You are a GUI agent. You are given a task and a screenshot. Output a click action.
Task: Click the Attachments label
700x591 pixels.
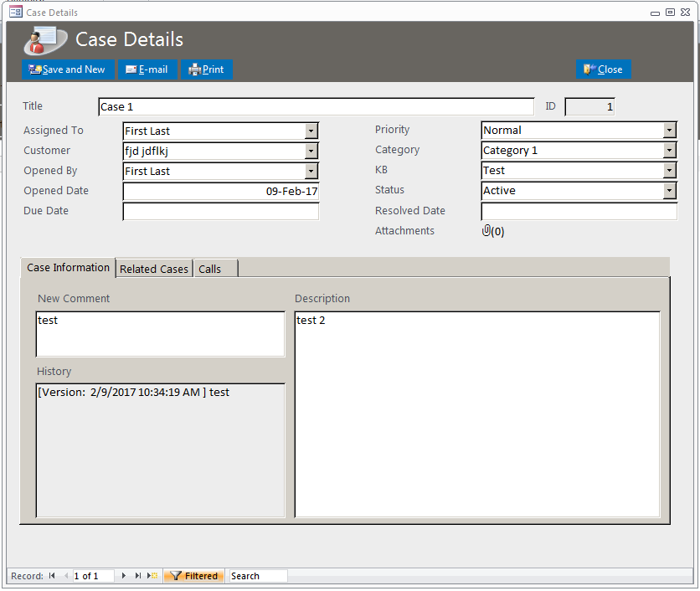[404, 231]
